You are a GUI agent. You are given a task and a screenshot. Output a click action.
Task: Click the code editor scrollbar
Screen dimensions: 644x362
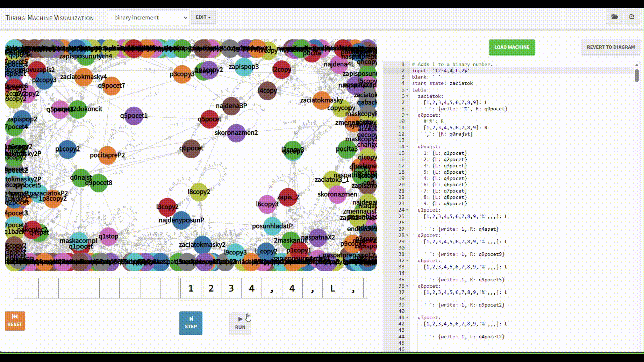(x=636, y=75)
